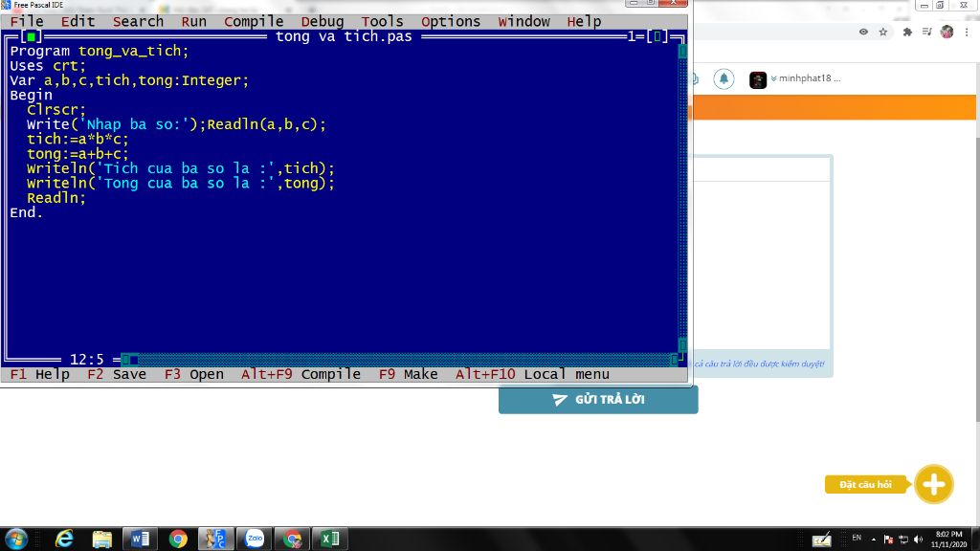
Task: Click the eye icon in Chrome address bar
Action: 864,32
